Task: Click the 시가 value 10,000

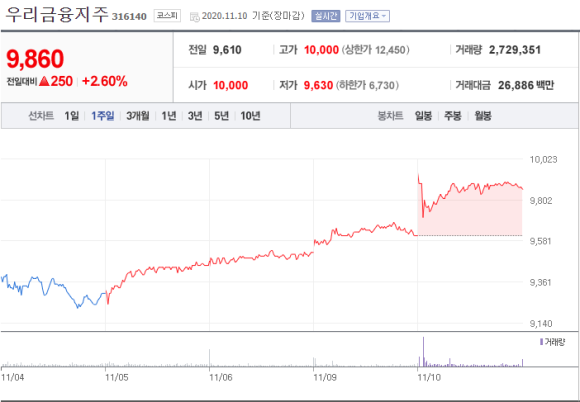Action: (x=230, y=85)
